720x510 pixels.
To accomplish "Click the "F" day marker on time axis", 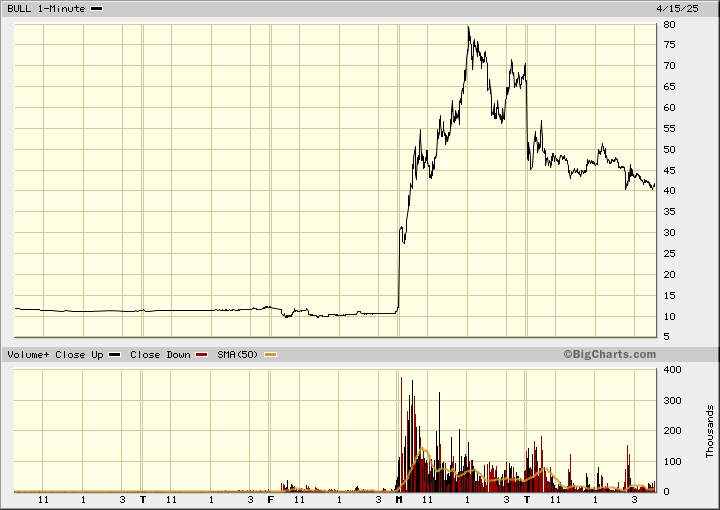I will pyautogui.click(x=271, y=499).
